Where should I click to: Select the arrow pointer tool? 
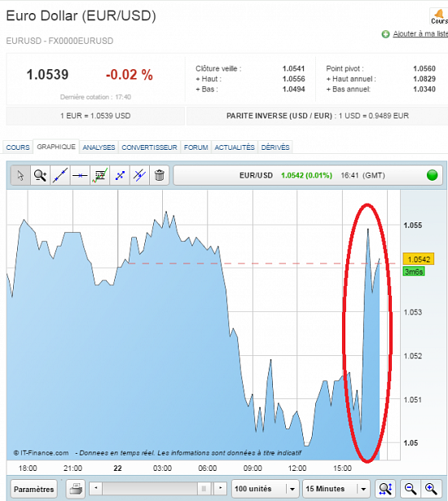tap(20, 175)
